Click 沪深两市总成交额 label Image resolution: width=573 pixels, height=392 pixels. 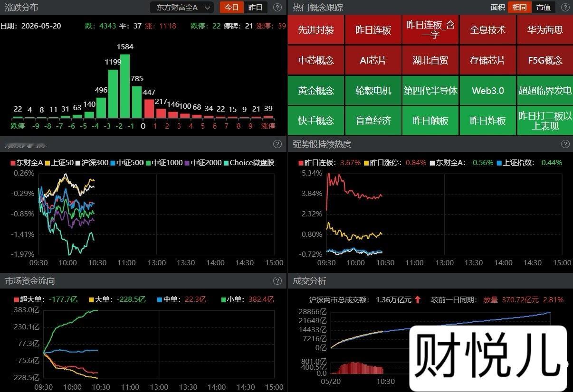pyautogui.click(x=339, y=299)
